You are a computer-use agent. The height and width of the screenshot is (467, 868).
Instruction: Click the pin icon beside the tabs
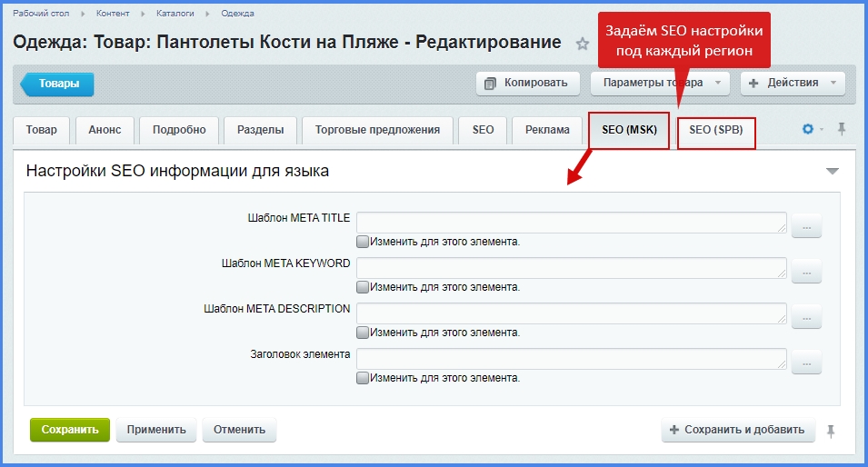pyautogui.click(x=842, y=130)
